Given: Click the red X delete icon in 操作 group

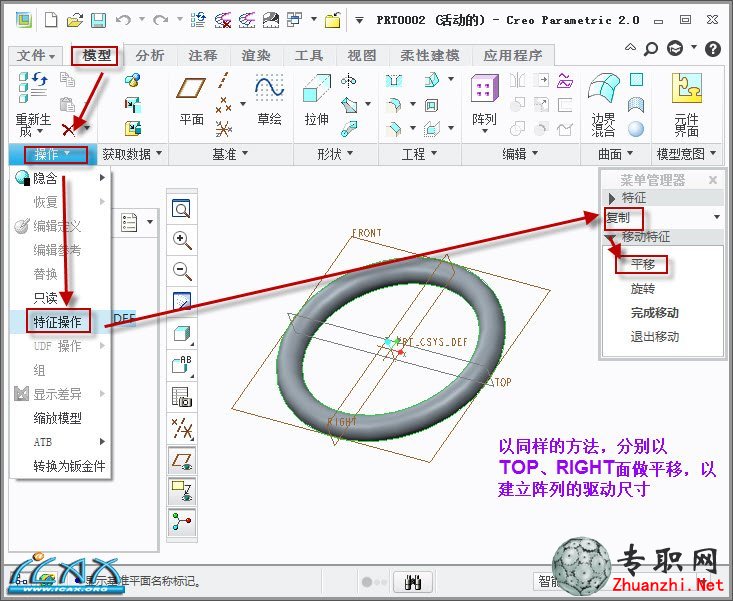Looking at the screenshot, I should coord(69,129).
